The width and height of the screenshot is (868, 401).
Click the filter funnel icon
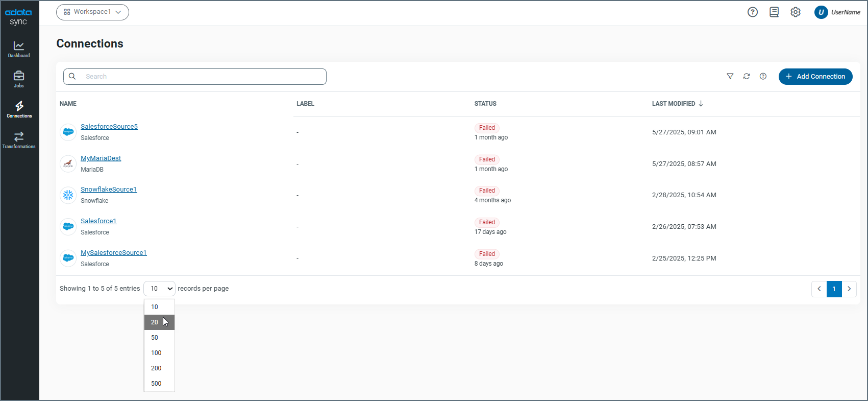click(x=730, y=77)
